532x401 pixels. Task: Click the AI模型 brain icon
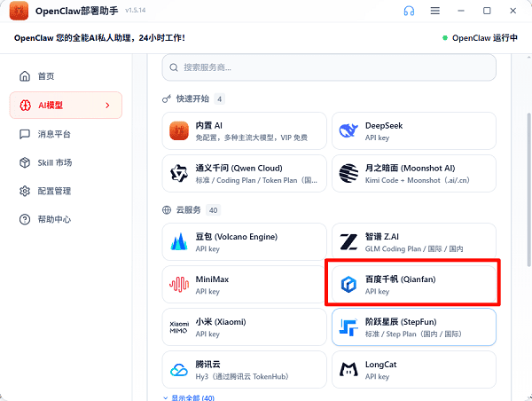(x=25, y=106)
